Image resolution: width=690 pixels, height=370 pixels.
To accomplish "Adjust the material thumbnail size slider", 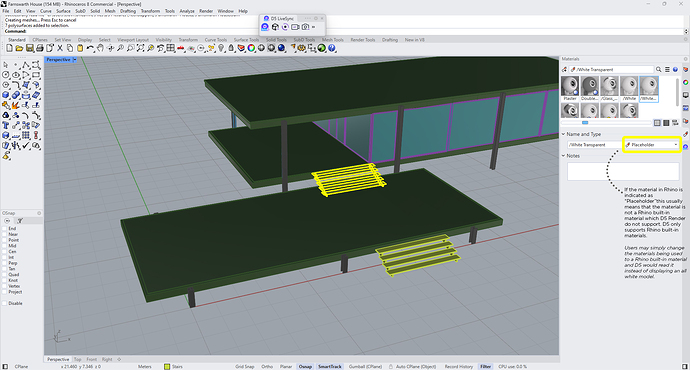I will point(585,123).
